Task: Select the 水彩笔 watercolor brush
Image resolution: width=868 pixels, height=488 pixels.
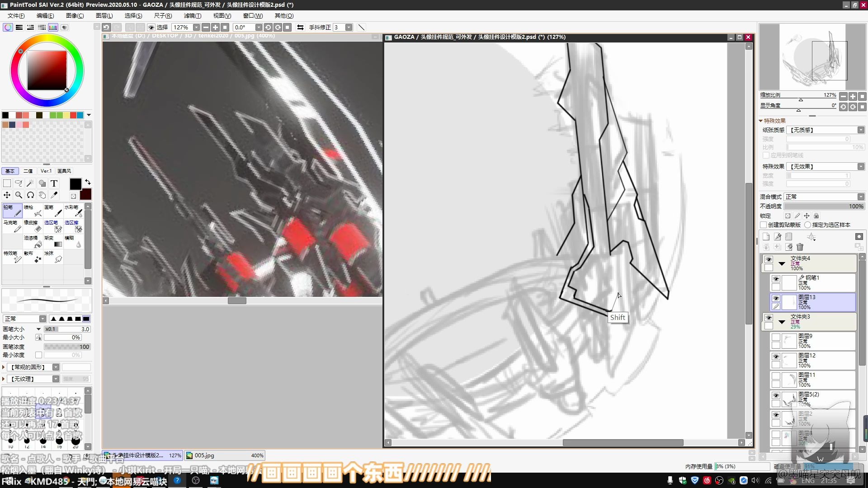Action: pos(73,211)
